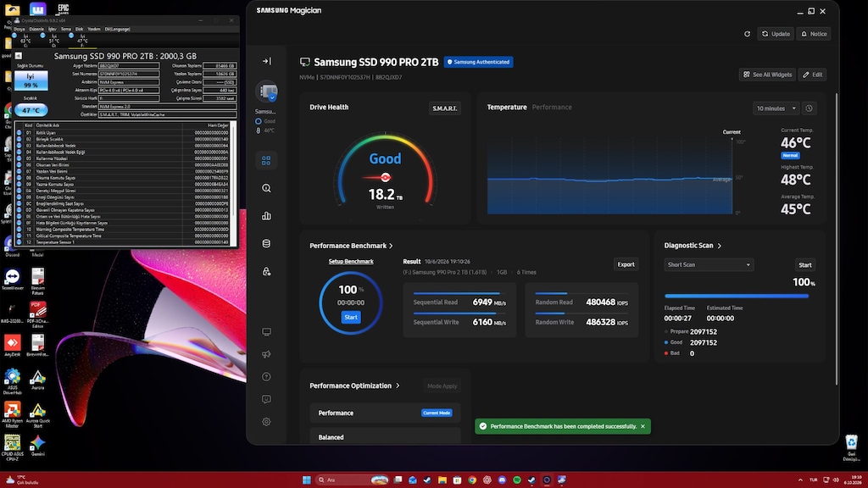Click the Samsung Authenticated badge
Screen dimensions: 868x488
(478, 62)
